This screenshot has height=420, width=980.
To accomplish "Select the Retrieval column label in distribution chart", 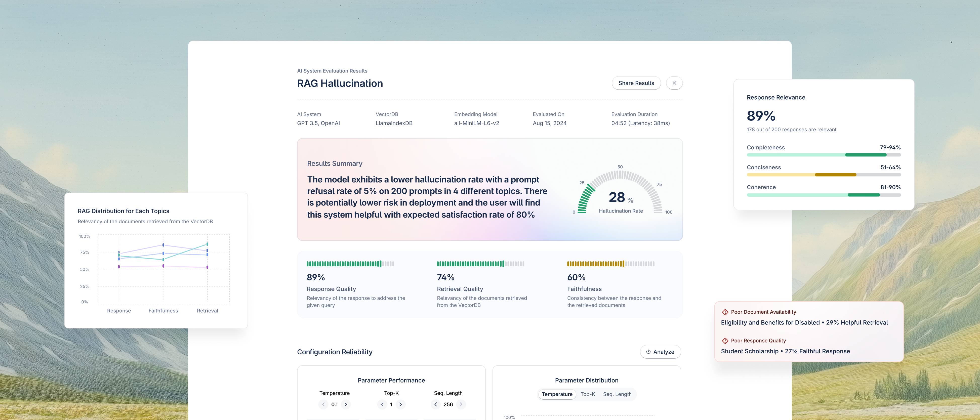I will [x=207, y=310].
